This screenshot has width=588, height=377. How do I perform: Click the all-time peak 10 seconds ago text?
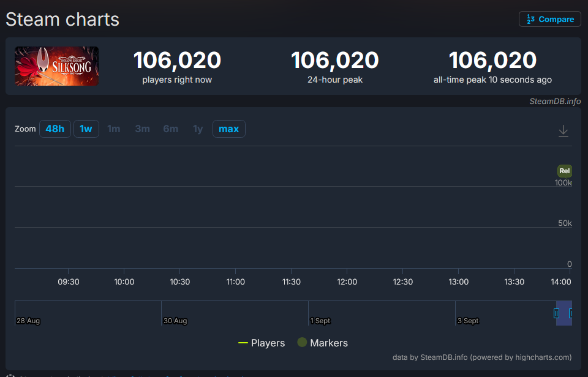click(x=492, y=80)
